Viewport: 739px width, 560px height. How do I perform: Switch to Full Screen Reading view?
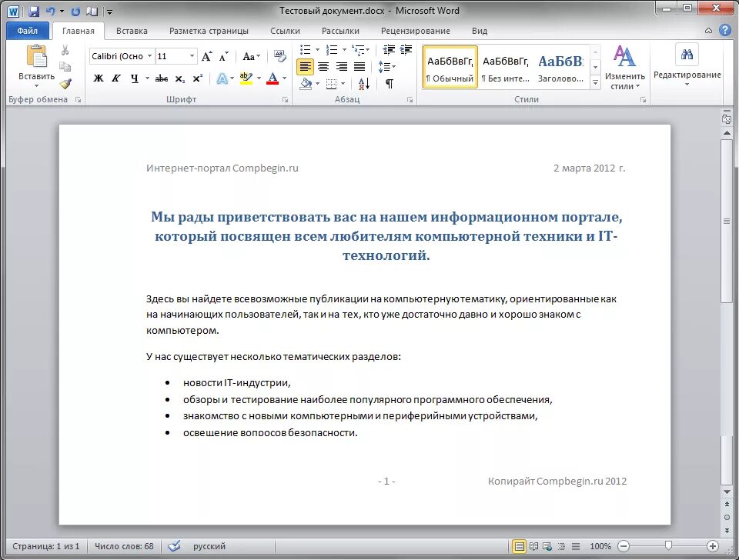click(x=533, y=546)
